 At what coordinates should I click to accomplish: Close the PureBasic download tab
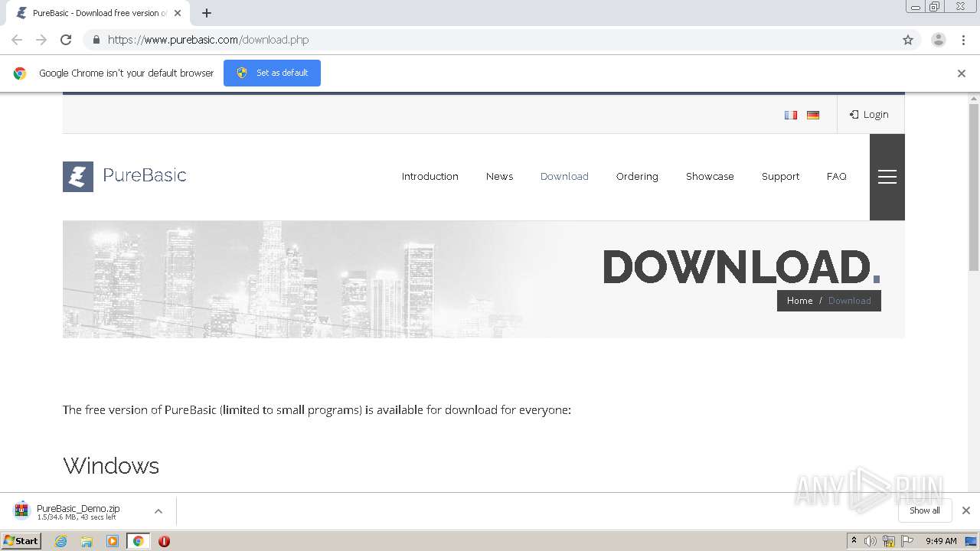click(x=178, y=13)
